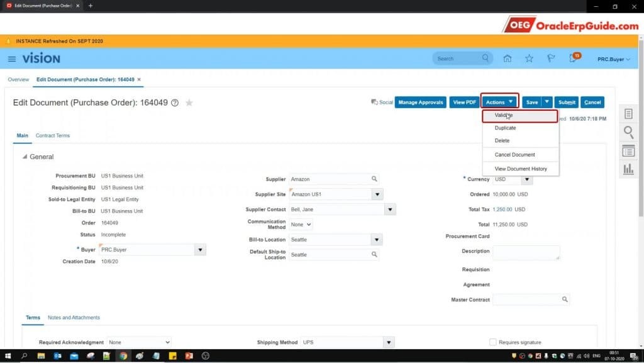Open the search magnifier in the right sidebar
The image size is (644, 363).
[x=627, y=132]
